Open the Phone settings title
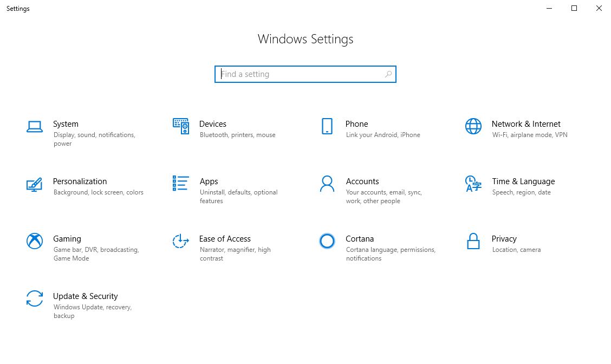 pyautogui.click(x=356, y=124)
